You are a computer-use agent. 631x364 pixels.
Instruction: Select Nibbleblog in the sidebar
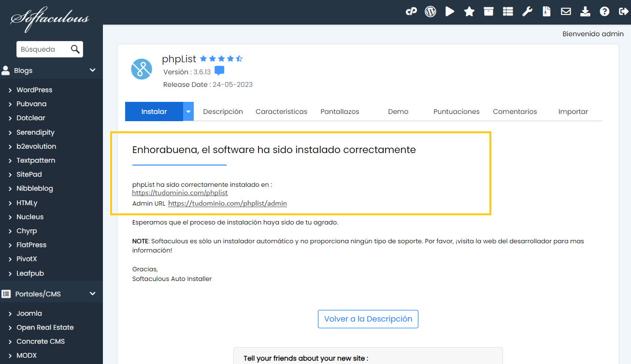pyautogui.click(x=35, y=188)
